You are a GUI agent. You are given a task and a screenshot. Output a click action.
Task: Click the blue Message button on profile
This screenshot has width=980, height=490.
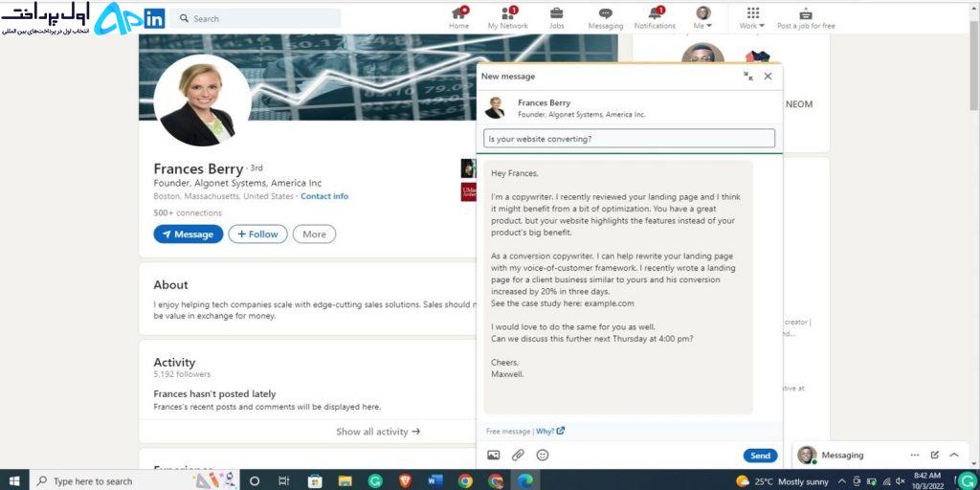pos(189,234)
